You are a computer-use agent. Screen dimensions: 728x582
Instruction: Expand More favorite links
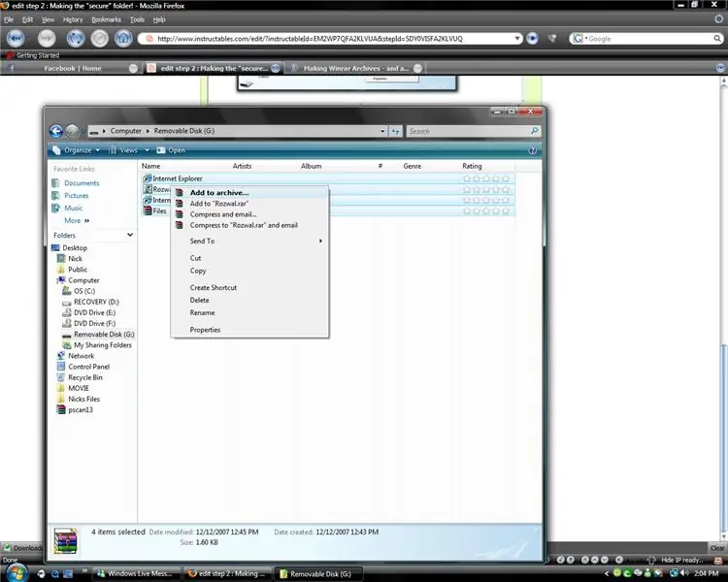coord(77,221)
